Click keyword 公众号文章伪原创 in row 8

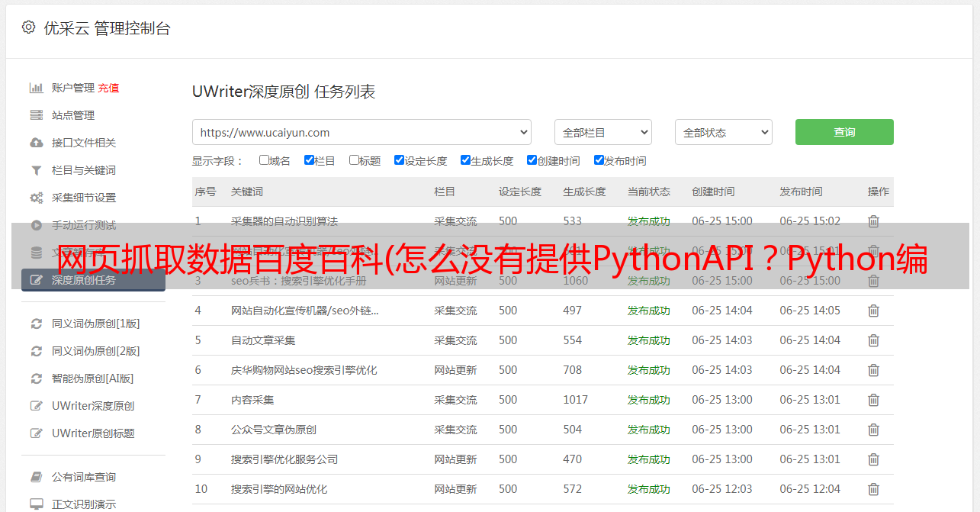tap(273, 430)
